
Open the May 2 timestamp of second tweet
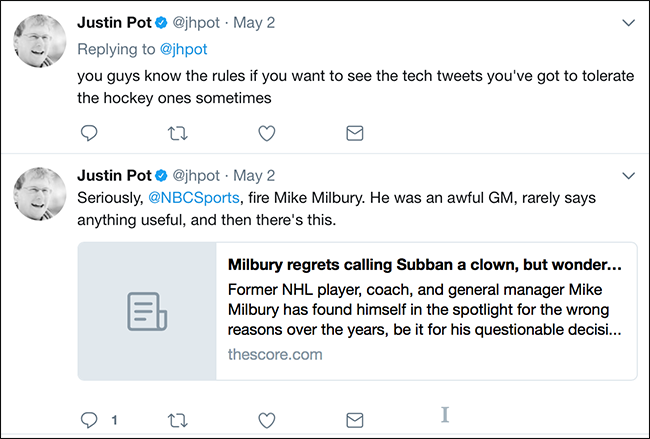(255, 175)
